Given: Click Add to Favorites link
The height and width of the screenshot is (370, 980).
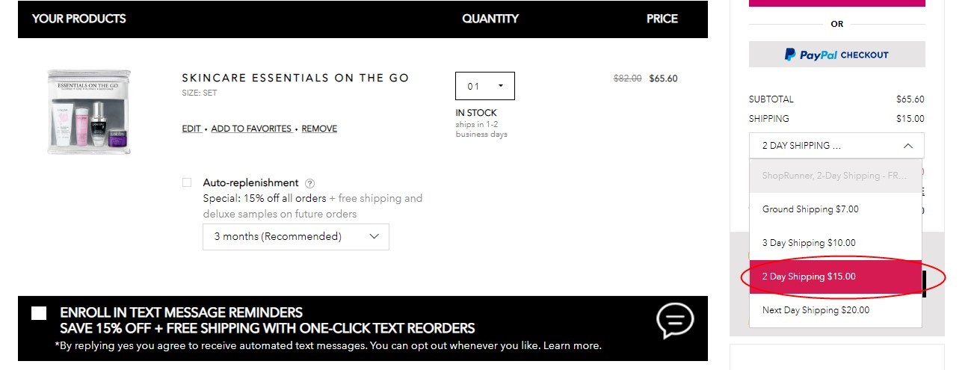Looking at the screenshot, I should pos(251,129).
